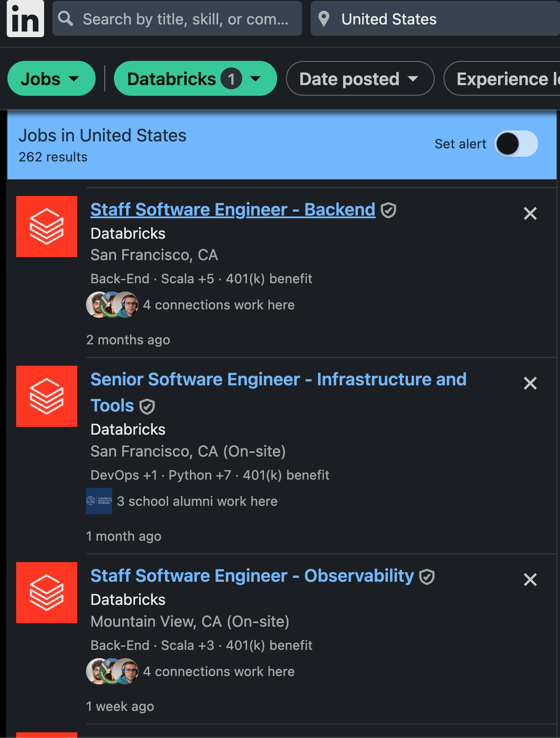Click 'San Francisco, CA (On-site)' location text
The height and width of the screenshot is (738, 560).
click(x=188, y=451)
